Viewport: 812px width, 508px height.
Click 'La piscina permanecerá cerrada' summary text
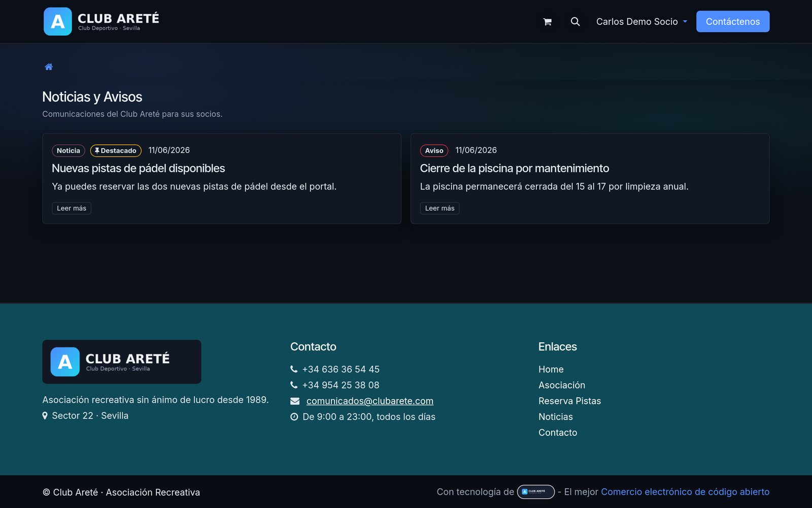(x=554, y=186)
